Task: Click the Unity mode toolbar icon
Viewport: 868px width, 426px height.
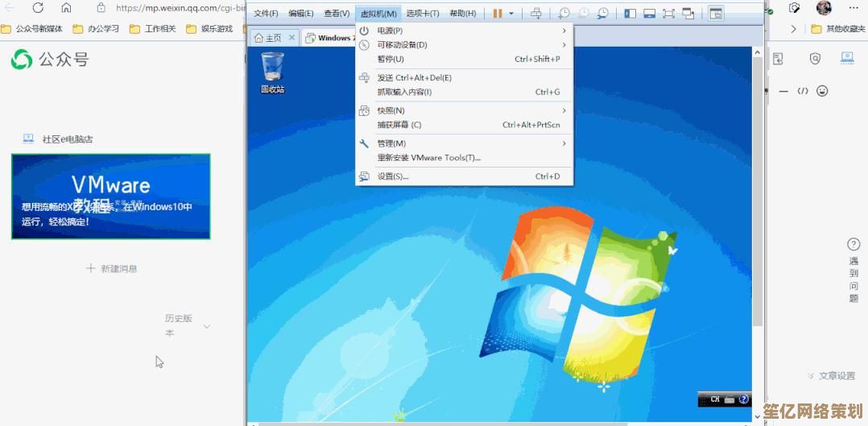Action: coord(688,14)
